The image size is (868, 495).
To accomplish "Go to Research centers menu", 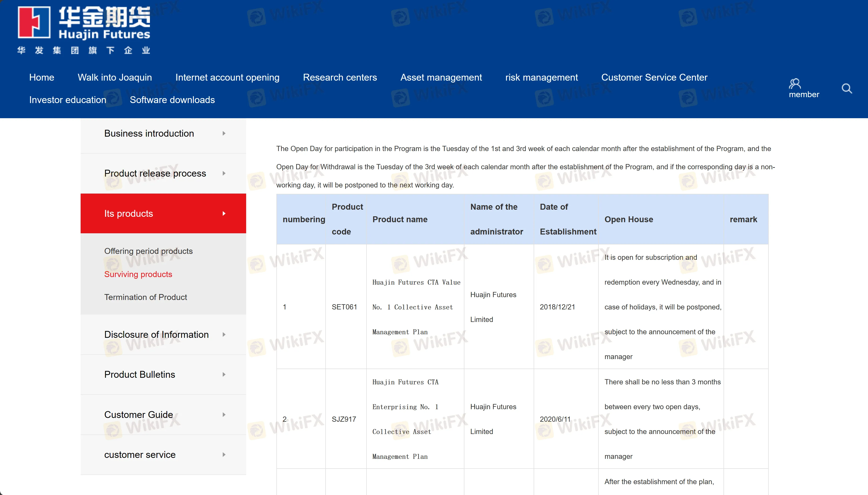I will pos(340,78).
